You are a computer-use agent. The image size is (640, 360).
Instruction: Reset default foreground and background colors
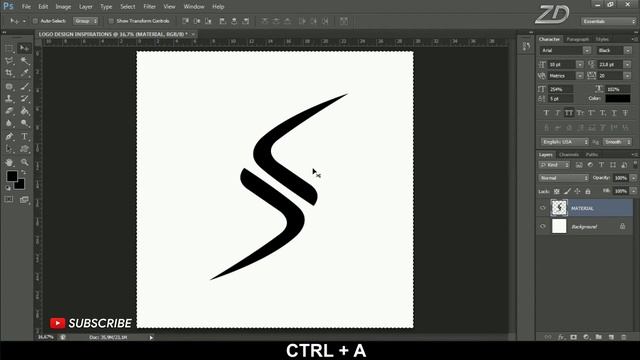pos(8,188)
